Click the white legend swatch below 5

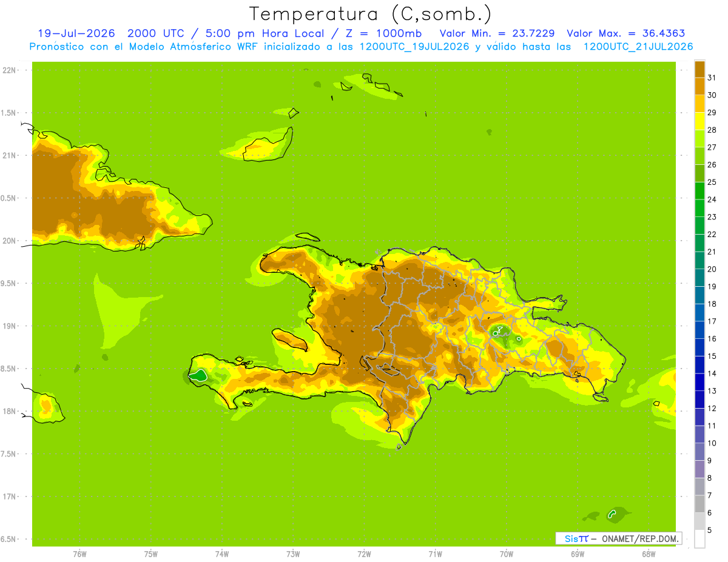(699, 539)
